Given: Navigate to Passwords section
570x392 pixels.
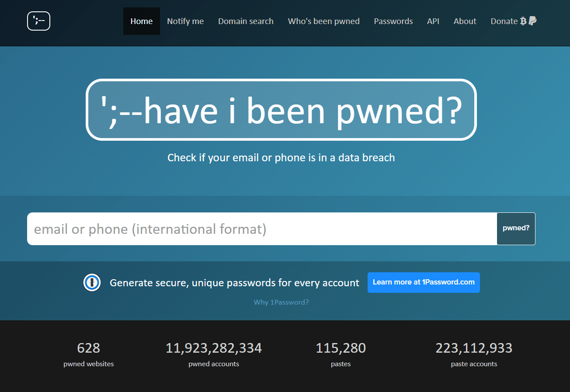Looking at the screenshot, I should click(x=393, y=21).
